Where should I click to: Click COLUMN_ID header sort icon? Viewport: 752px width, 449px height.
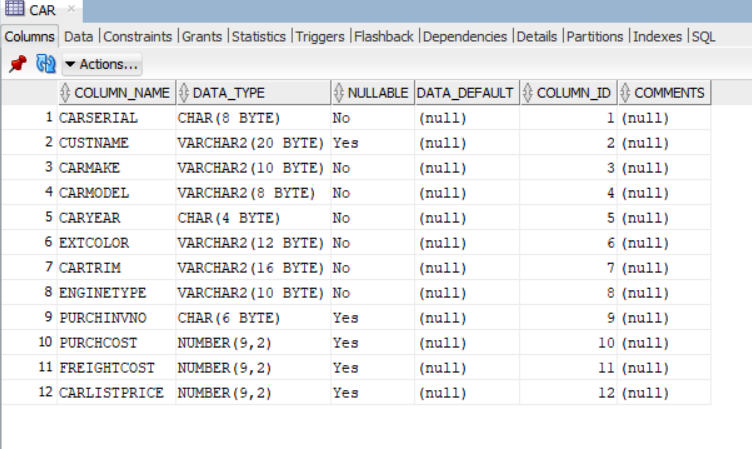point(528,93)
